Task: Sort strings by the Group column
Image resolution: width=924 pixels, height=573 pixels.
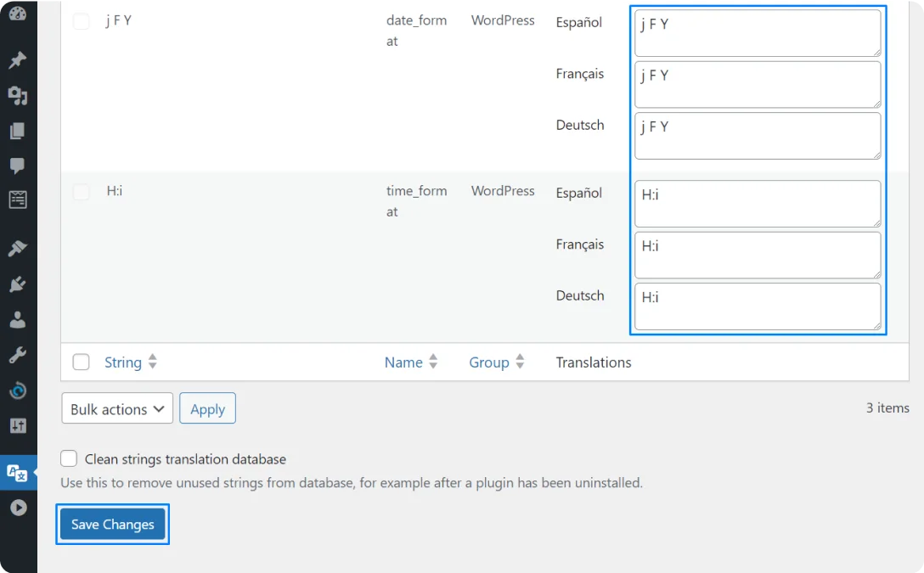Action: click(x=490, y=362)
